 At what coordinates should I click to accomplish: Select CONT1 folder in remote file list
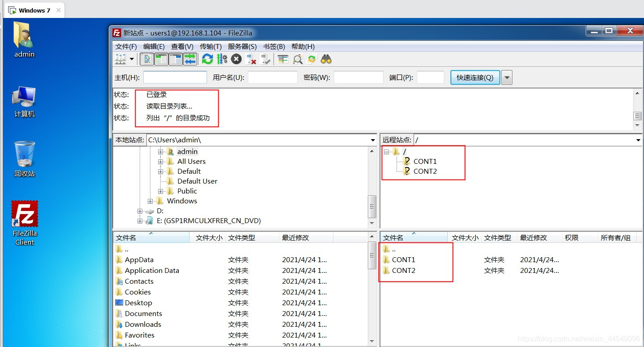404,260
